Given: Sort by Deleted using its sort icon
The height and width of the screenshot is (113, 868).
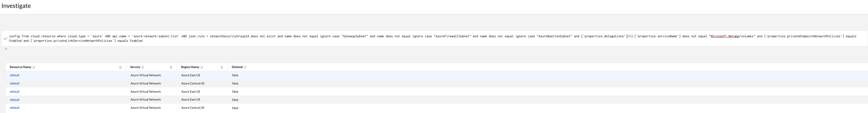Looking at the screenshot, I should [x=245, y=68].
